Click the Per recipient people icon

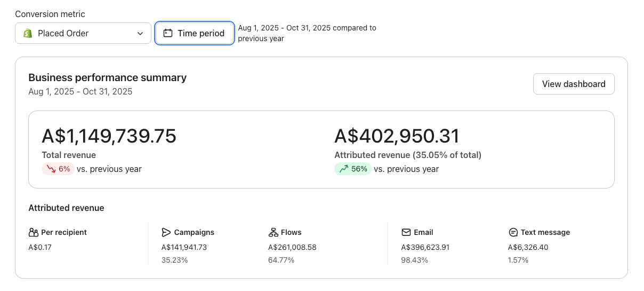[x=34, y=232]
